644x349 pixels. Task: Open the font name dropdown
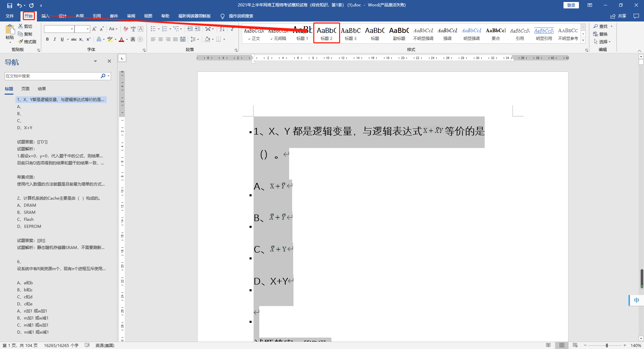tap(72, 29)
